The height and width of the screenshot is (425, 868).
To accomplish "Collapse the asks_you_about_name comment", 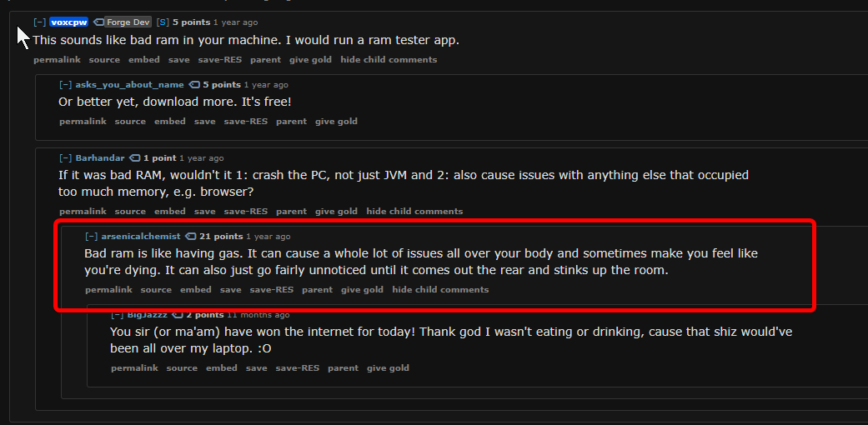I will point(65,85).
